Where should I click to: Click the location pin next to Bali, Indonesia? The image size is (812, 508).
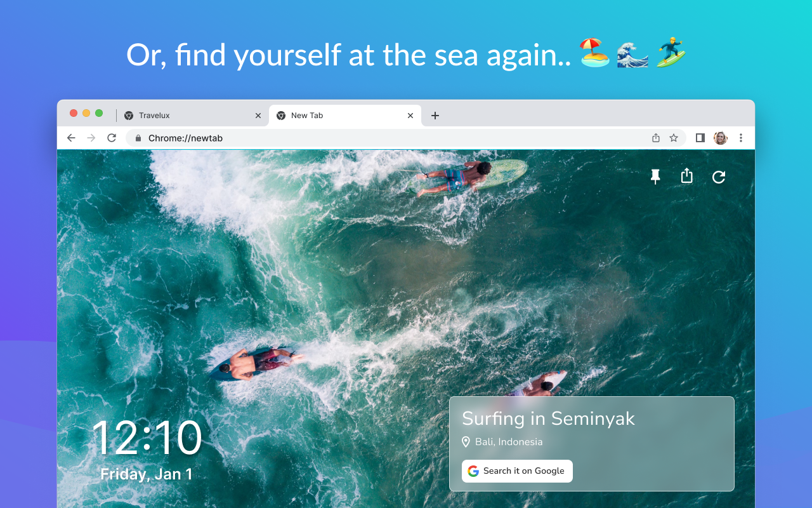tap(466, 441)
